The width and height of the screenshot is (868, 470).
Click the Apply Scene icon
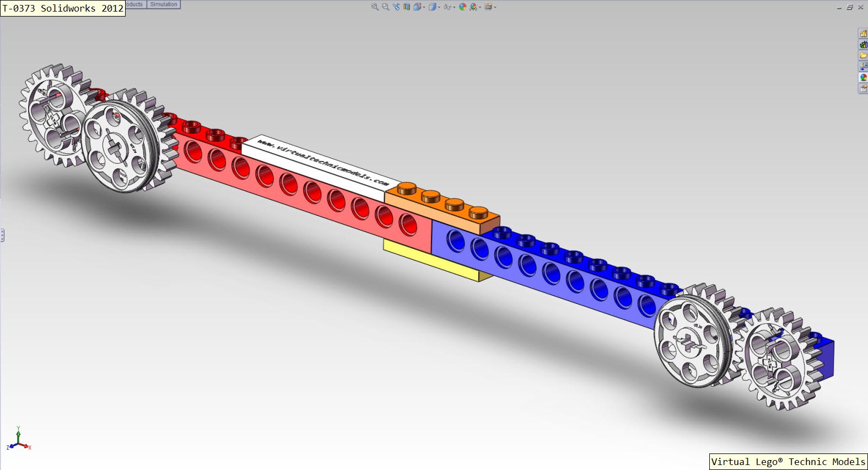click(473, 7)
